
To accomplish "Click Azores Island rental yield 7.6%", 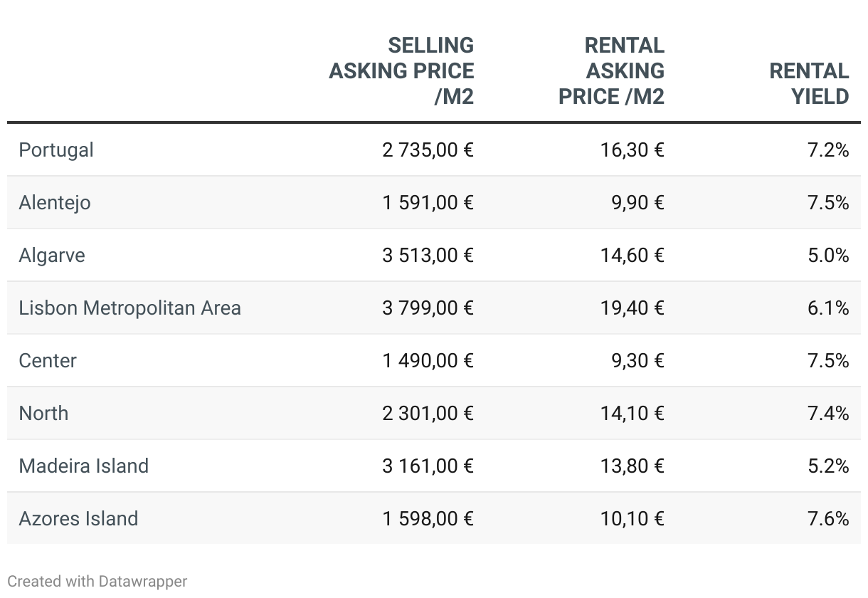I will point(828,519).
